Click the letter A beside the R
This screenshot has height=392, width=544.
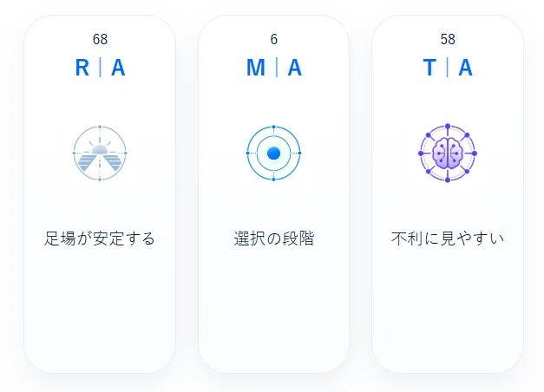[x=118, y=68]
